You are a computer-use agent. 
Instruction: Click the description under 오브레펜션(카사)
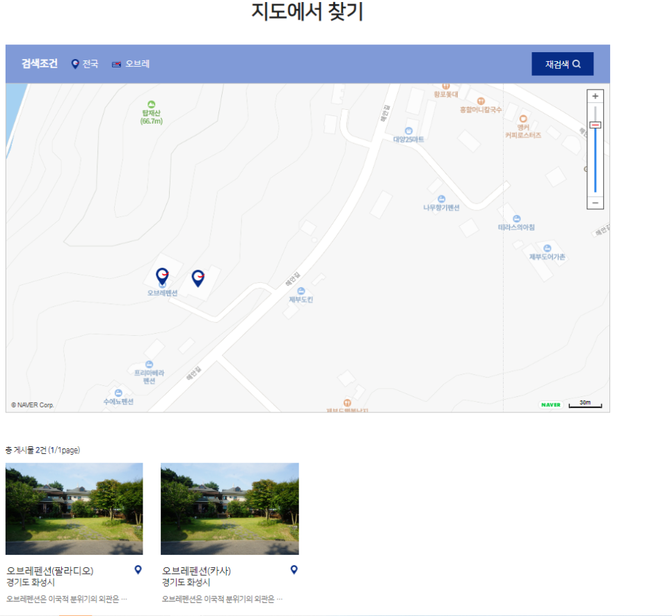[x=222, y=599]
